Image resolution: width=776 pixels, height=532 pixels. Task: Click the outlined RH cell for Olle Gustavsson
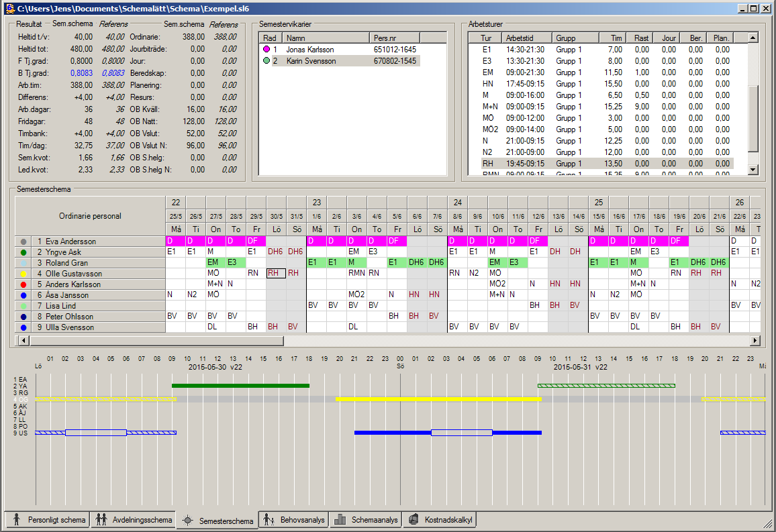pos(276,274)
